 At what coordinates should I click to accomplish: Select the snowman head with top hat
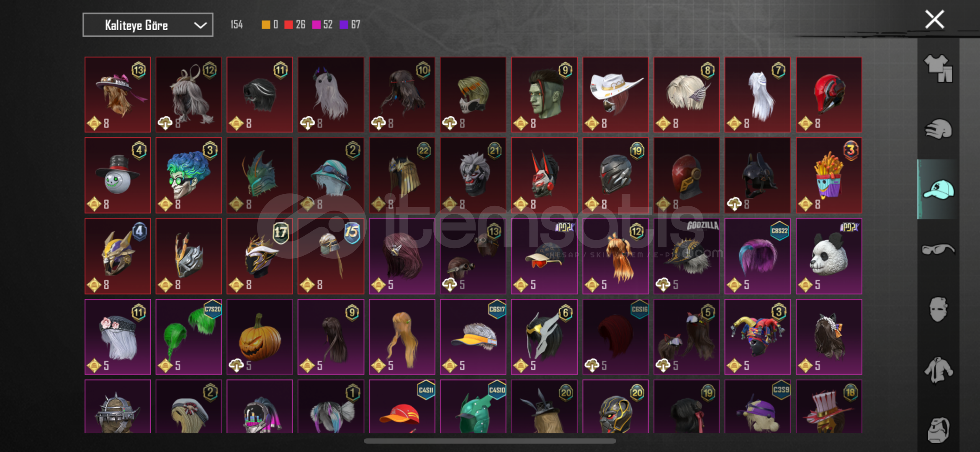pos(118,175)
